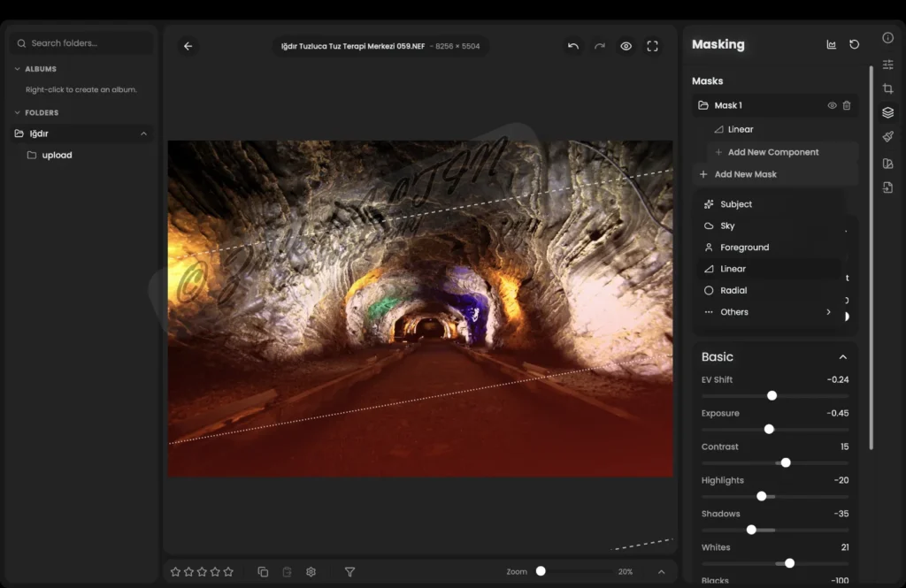The height and width of the screenshot is (588, 906).
Task: Enter fullscreen view
Action: 652,46
